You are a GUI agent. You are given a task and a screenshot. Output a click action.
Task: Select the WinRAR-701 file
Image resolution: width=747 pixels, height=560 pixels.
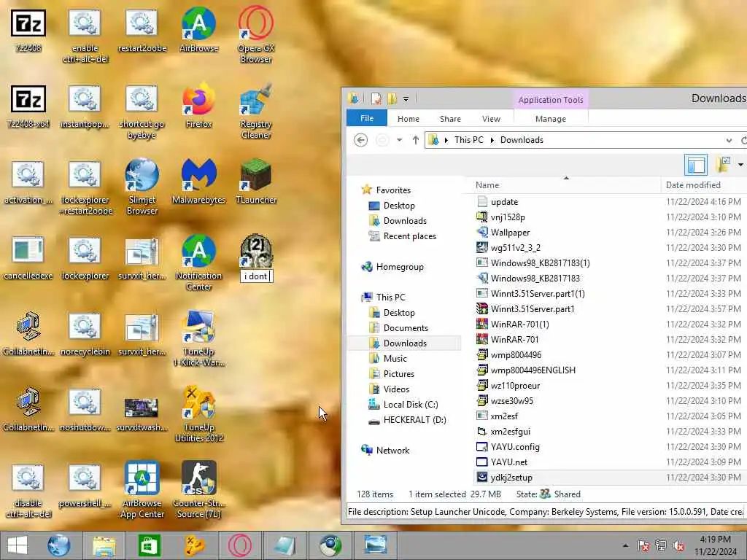tap(514, 340)
